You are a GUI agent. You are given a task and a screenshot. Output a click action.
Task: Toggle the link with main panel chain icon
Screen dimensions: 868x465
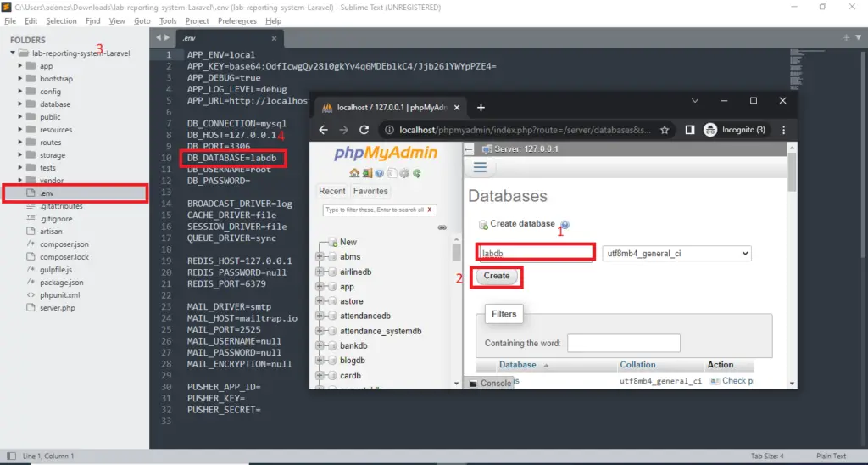click(x=442, y=227)
